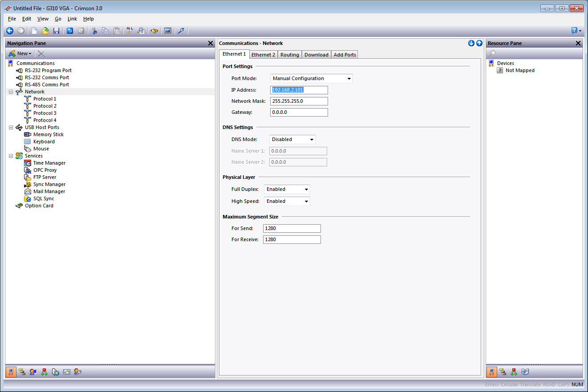Click the search results page icon

[141, 31]
